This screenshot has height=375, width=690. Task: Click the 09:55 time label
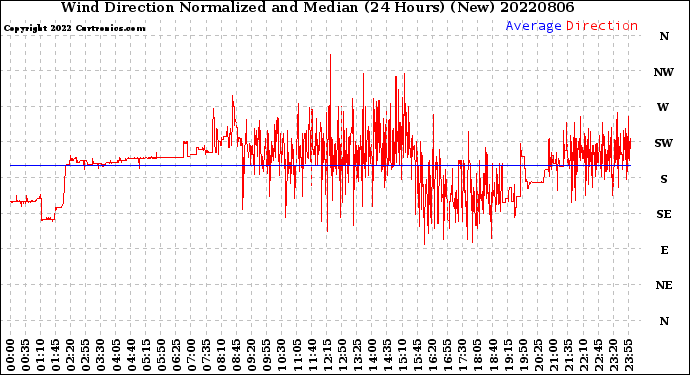(x=266, y=355)
